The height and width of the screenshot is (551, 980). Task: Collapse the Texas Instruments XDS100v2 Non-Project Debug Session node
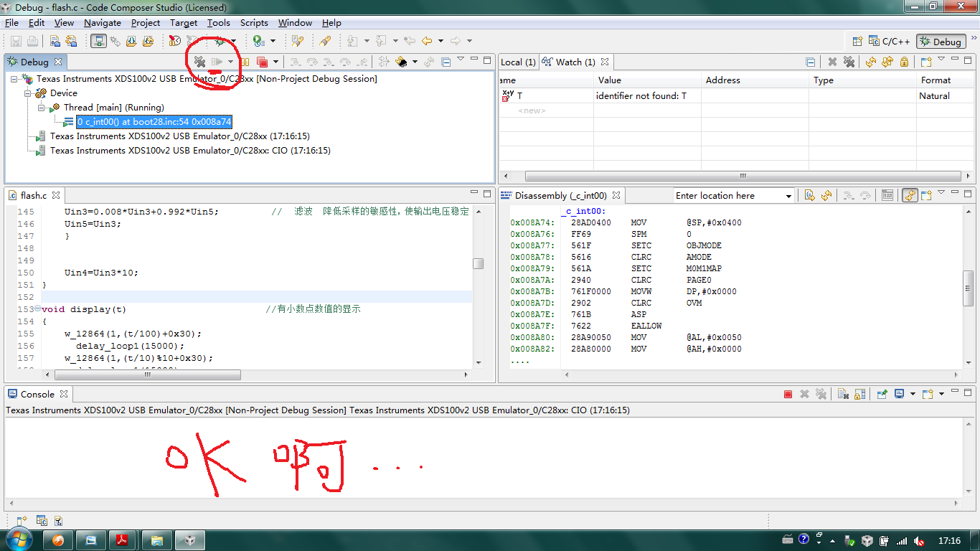pyautogui.click(x=14, y=79)
